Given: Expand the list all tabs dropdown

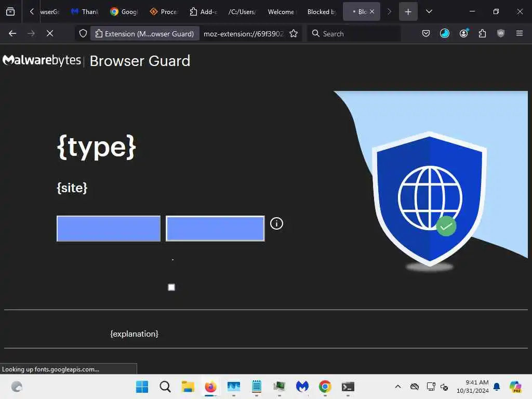Looking at the screenshot, I should tap(429, 11).
